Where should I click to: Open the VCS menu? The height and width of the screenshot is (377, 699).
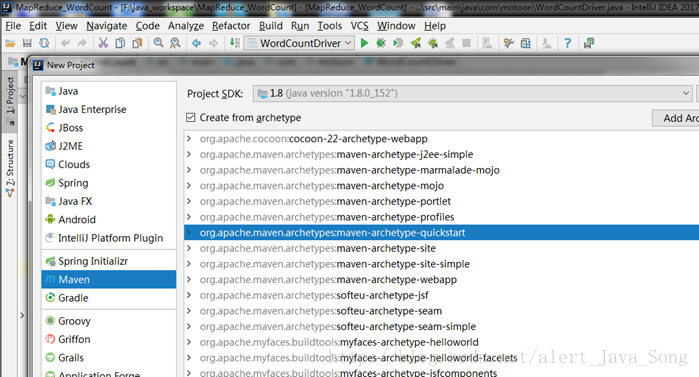coord(359,26)
